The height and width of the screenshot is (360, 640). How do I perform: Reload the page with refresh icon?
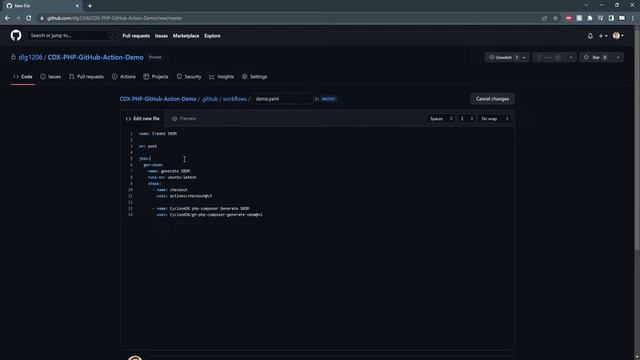(x=29, y=18)
